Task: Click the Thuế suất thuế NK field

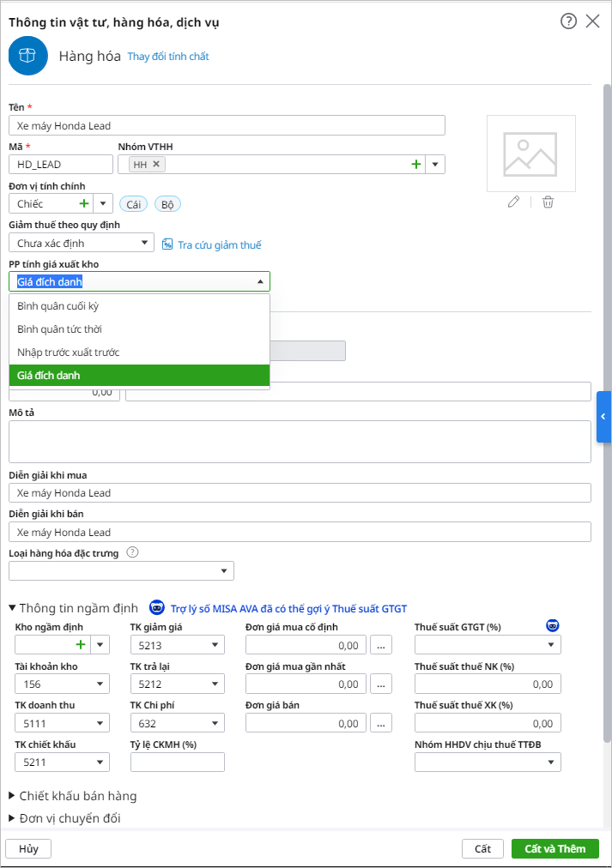Action: coord(488,684)
